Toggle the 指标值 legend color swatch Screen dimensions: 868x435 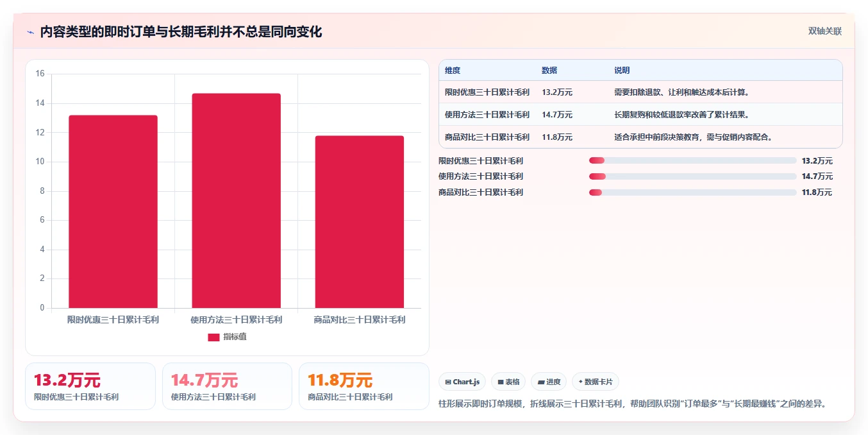(213, 337)
